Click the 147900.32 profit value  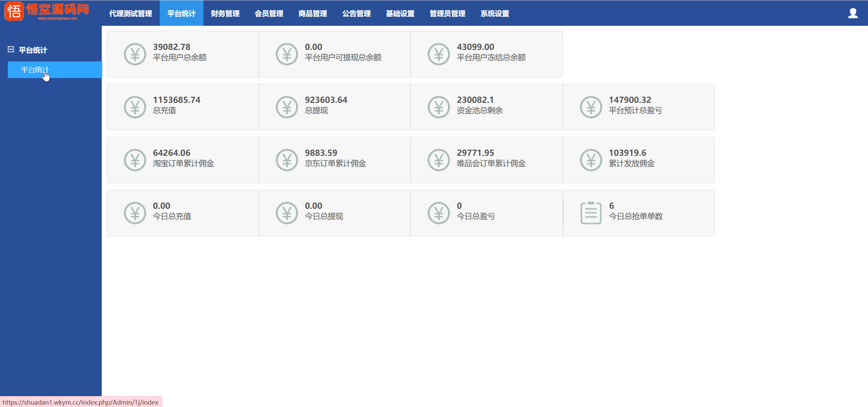630,100
